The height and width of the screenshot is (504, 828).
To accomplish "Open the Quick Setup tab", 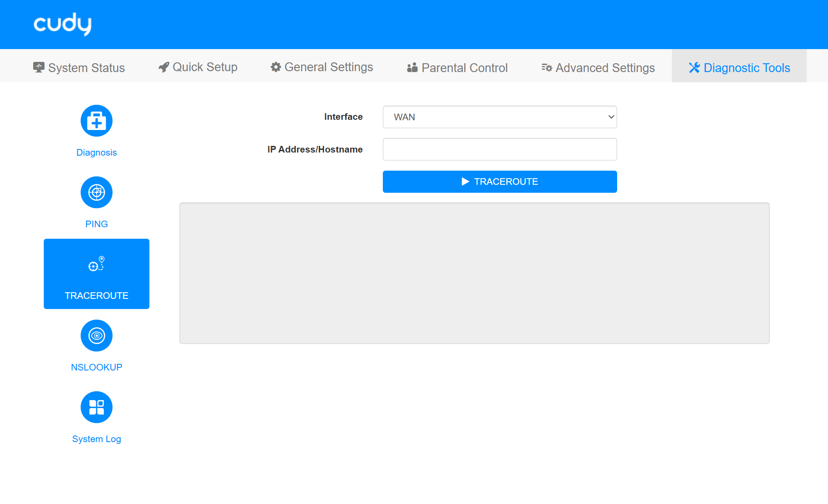I will click(198, 67).
